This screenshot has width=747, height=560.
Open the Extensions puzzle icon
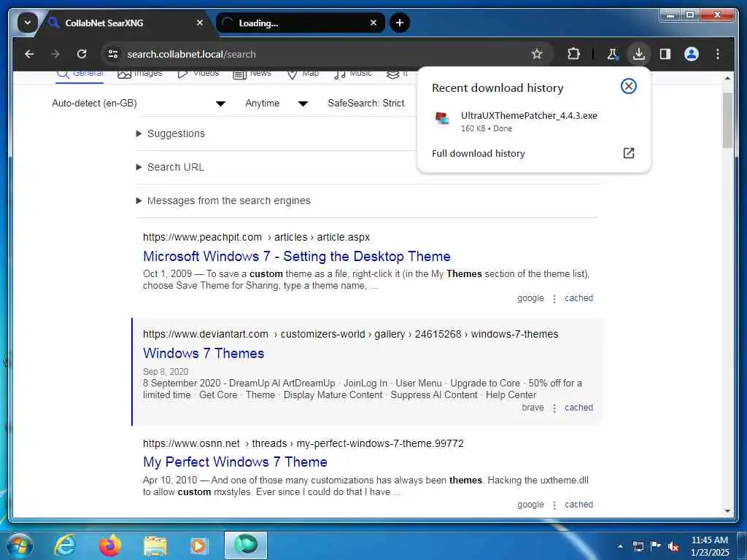[x=573, y=54]
